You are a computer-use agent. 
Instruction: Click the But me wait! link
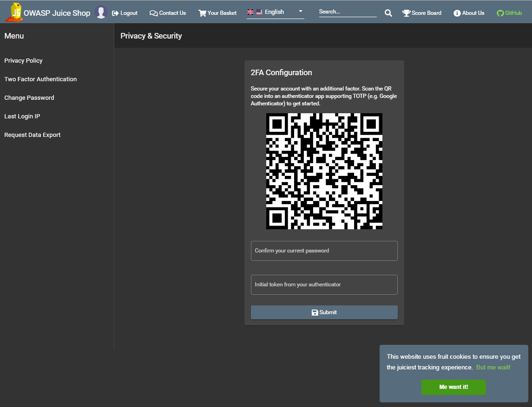coord(493,368)
